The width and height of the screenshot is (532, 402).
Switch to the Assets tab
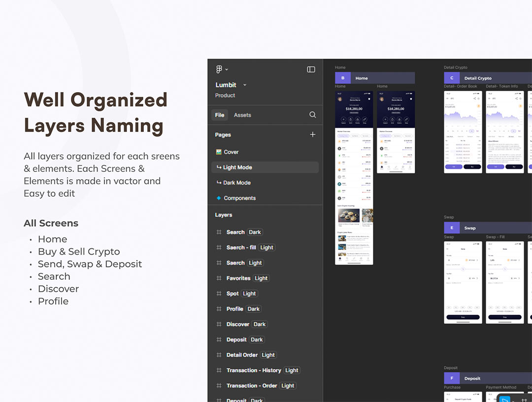pos(242,115)
